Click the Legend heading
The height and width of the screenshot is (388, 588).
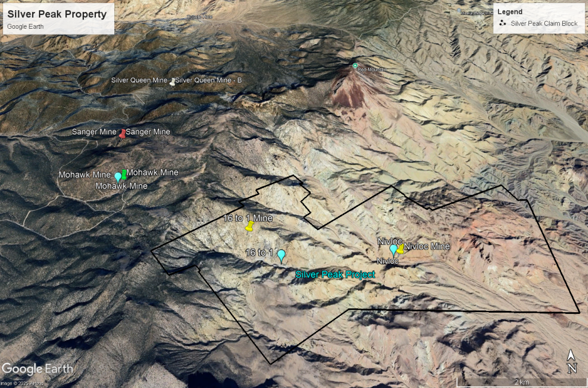click(x=510, y=11)
